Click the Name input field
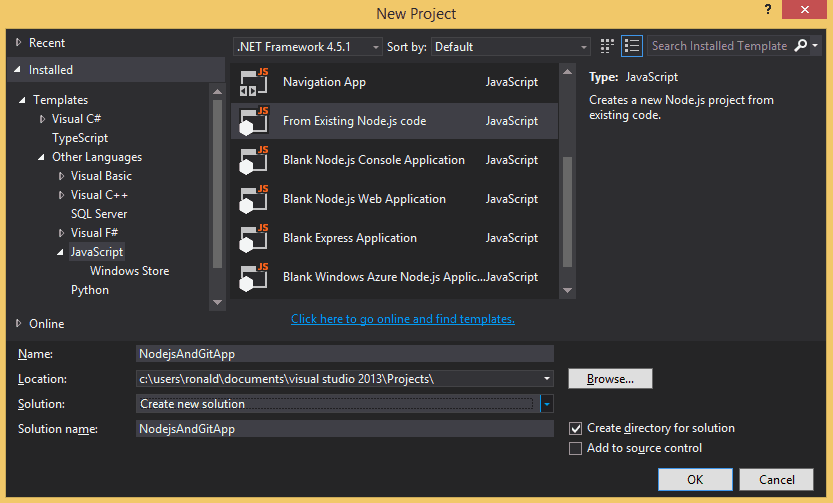 [x=344, y=353]
